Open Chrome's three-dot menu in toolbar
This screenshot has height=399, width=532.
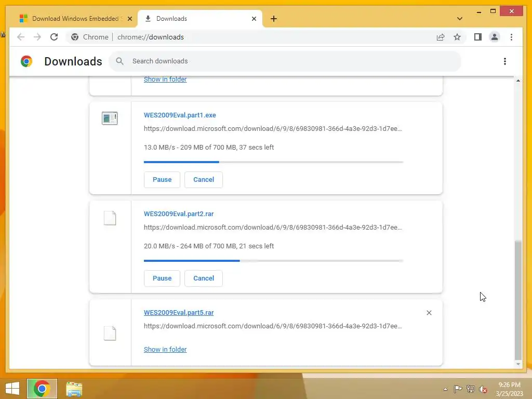pyautogui.click(x=511, y=37)
